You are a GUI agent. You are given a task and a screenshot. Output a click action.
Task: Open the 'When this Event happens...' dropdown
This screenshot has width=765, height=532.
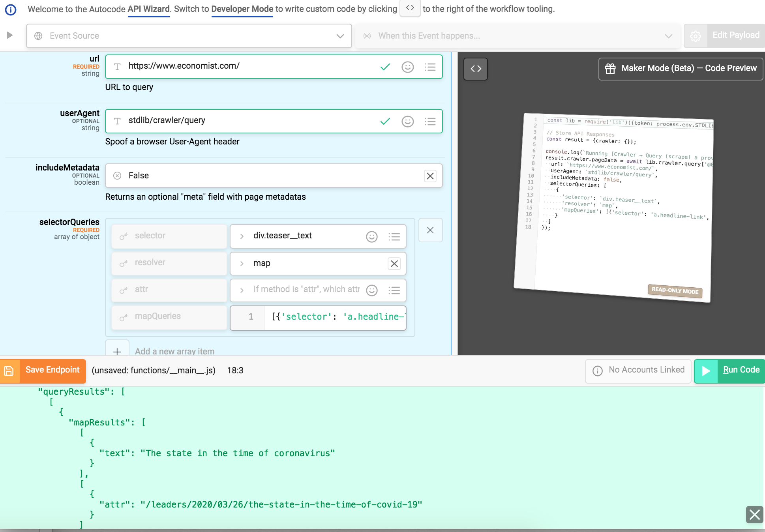[x=518, y=36]
